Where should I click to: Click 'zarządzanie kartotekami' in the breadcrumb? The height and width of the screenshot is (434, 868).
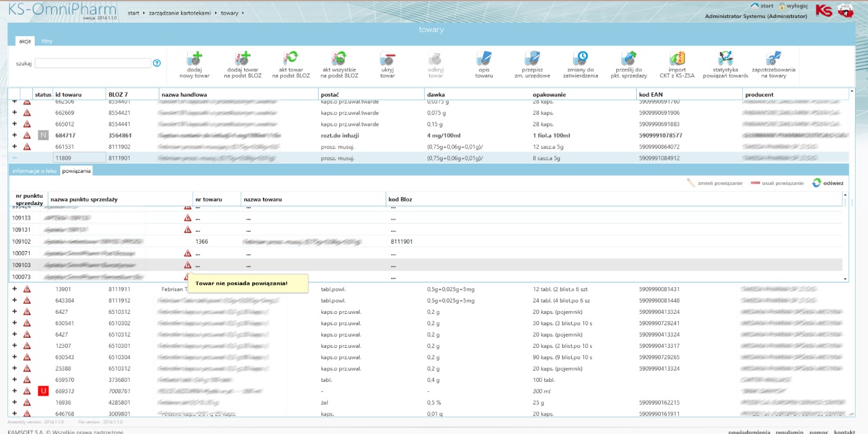point(180,13)
